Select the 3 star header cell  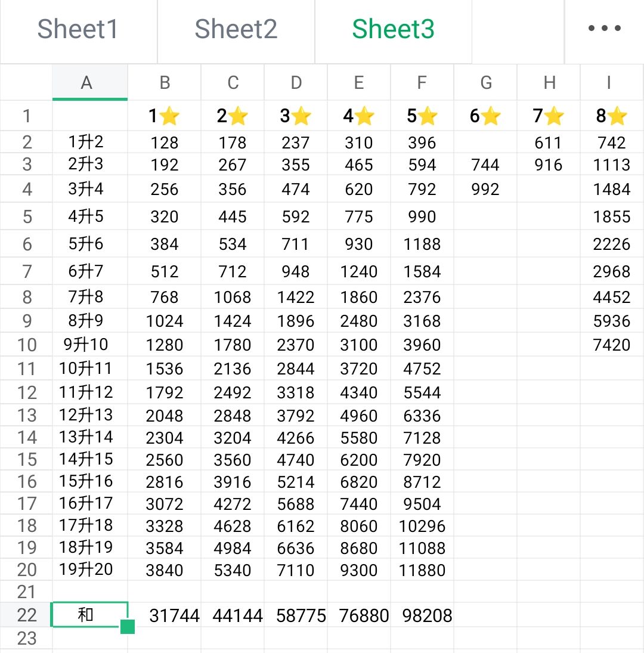click(296, 116)
